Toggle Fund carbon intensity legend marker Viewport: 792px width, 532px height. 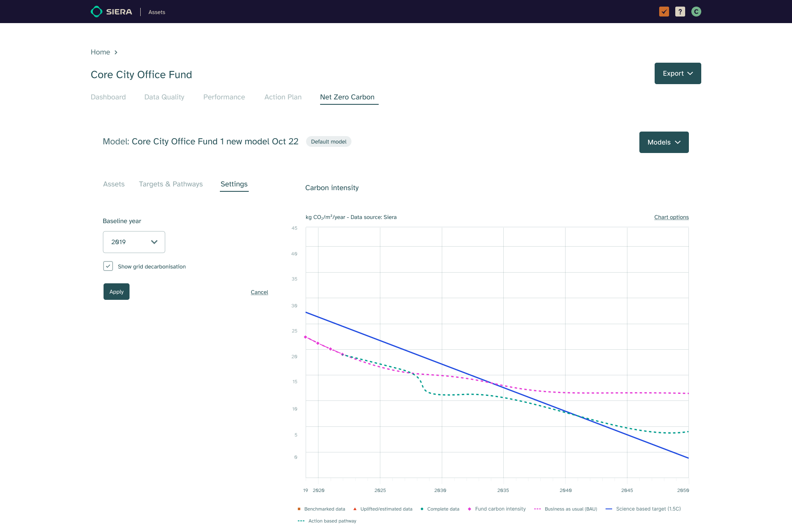[x=469, y=509]
